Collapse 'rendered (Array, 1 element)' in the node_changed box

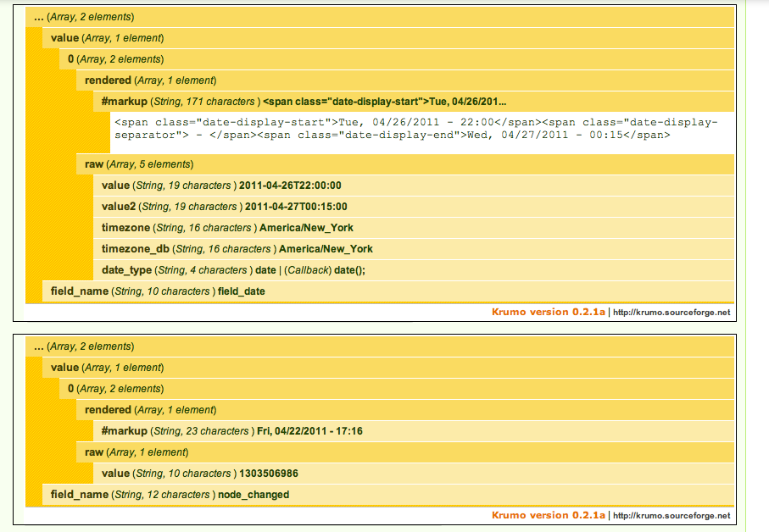pyautogui.click(x=405, y=409)
